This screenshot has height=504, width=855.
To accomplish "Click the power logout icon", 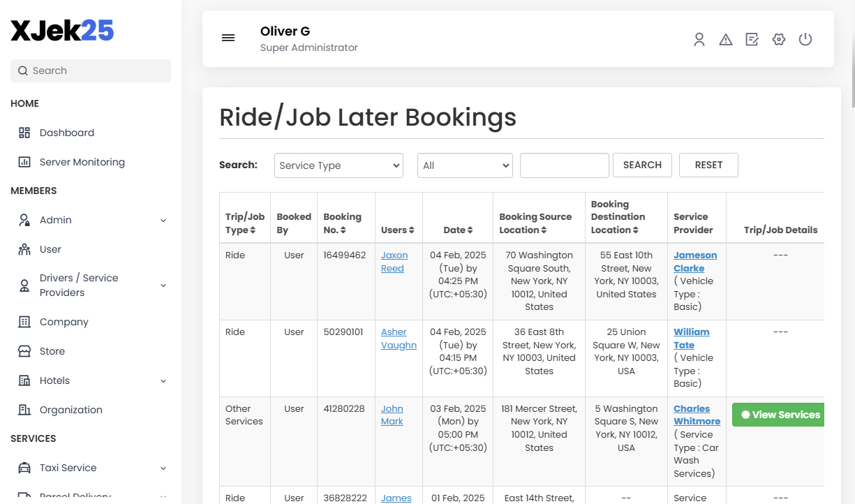I will (x=805, y=39).
